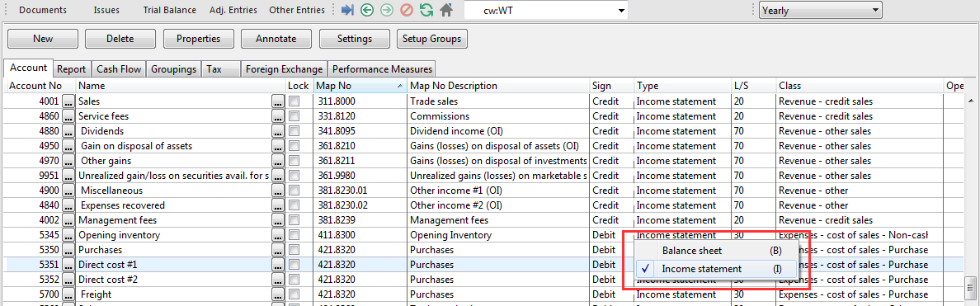The height and width of the screenshot is (306, 980).
Task: Click the Annotate button
Action: coord(276,39)
